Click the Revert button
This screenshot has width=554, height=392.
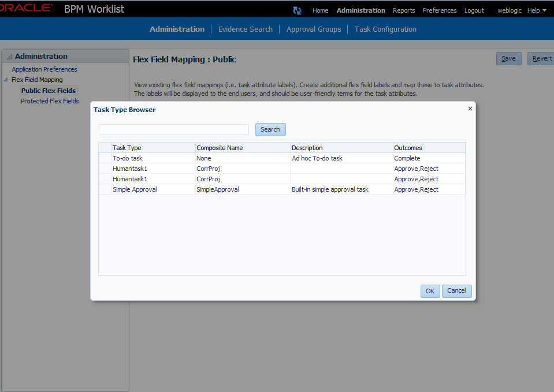[x=541, y=59]
